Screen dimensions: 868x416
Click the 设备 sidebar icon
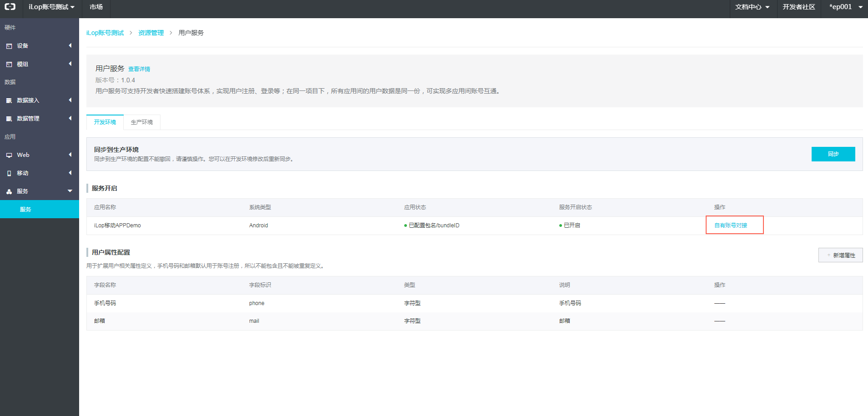point(9,46)
